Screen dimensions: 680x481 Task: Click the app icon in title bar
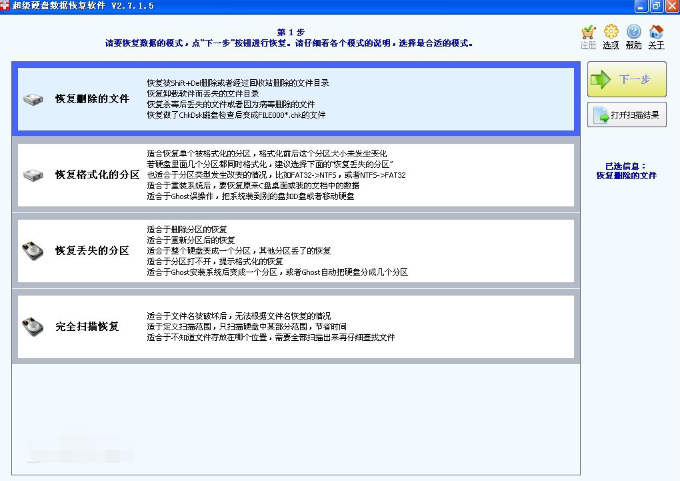[x=5, y=6]
